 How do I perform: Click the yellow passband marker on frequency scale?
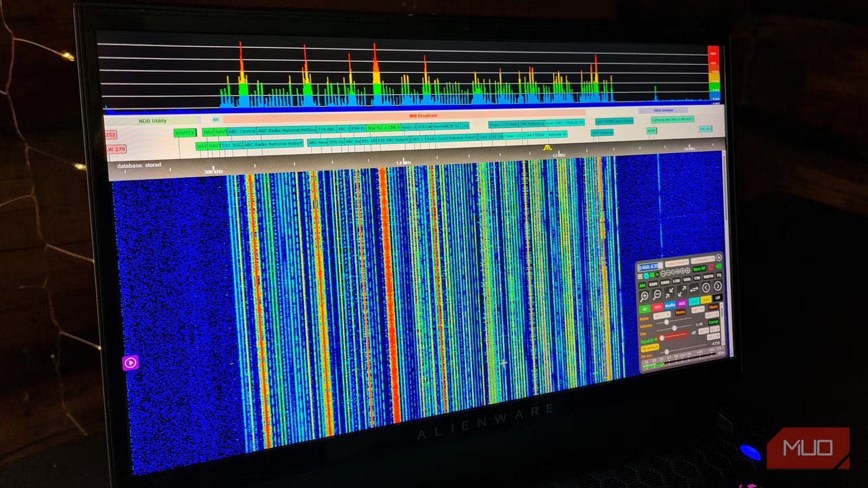[547, 148]
